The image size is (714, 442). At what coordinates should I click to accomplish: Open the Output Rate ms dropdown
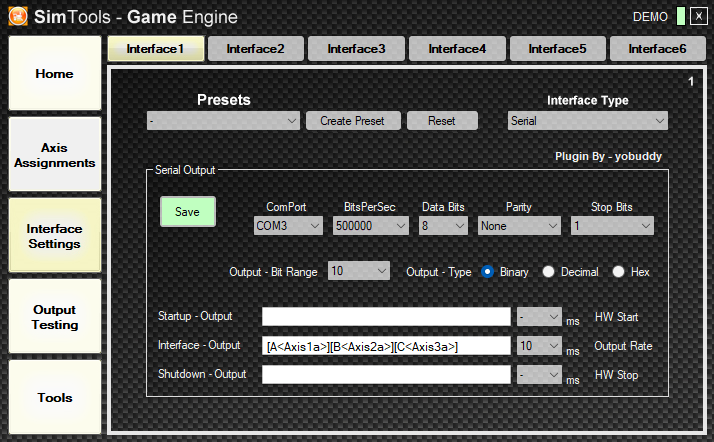coord(540,346)
